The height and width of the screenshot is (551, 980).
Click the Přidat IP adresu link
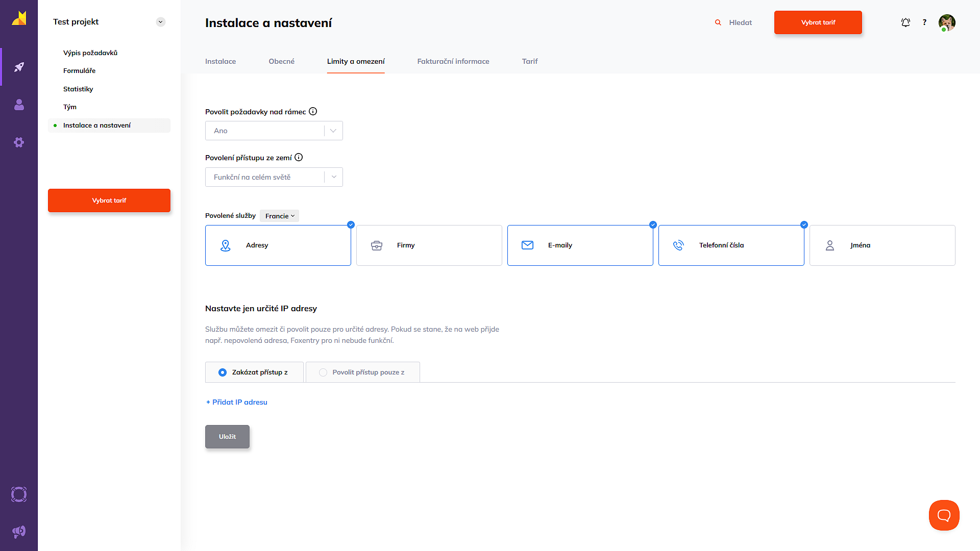pyautogui.click(x=236, y=402)
